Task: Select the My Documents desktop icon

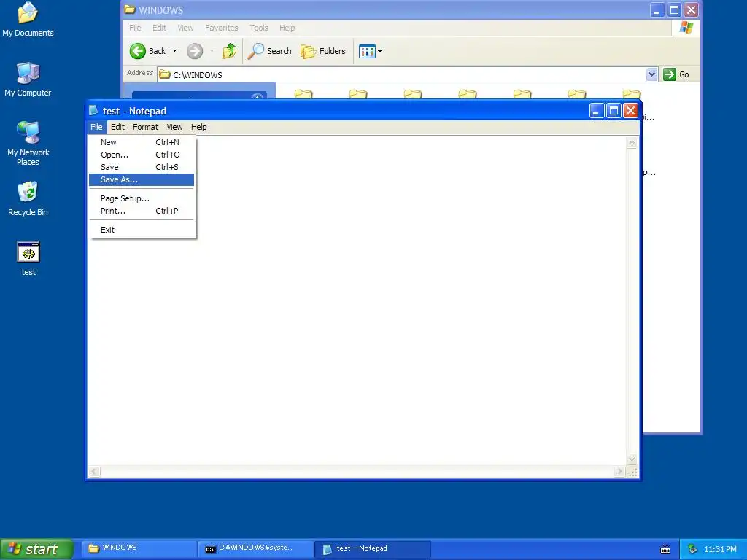Action: click(x=28, y=20)
